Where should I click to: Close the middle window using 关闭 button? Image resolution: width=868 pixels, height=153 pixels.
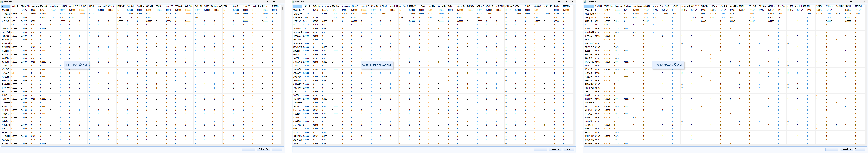tap(568, 149)
